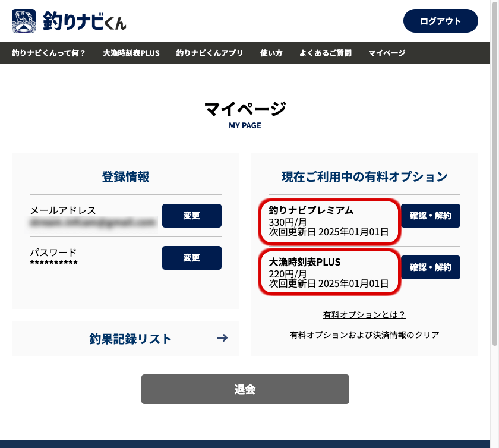Click 有料オプションおよび決済情報のクリア link
The height and width of the screenshot is (448, 499).
pos(364,335)
